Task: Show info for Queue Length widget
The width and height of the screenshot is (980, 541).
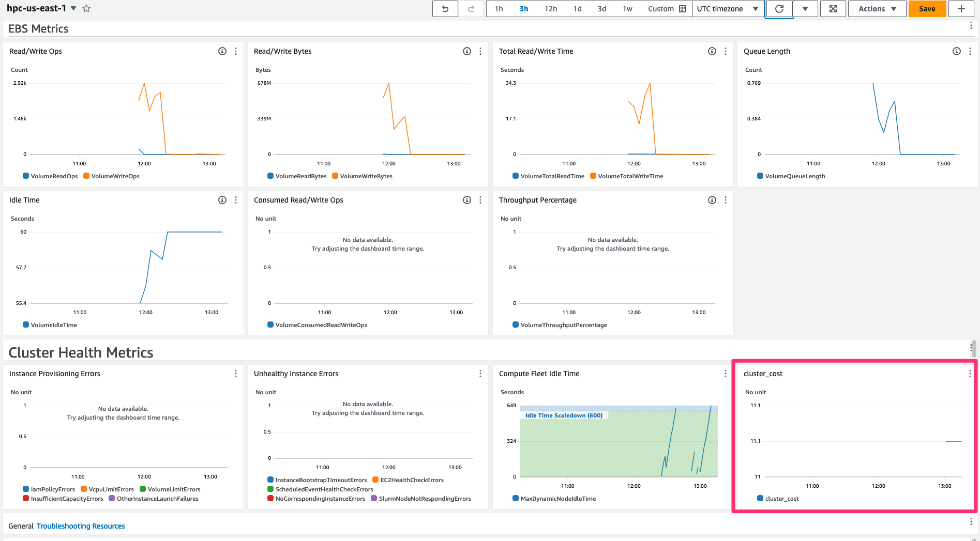Action: (957, 51)
